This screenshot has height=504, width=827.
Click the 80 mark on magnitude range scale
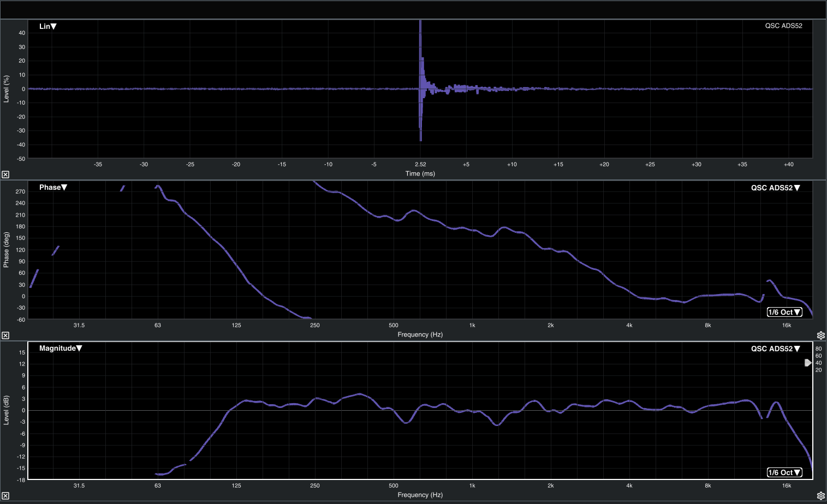tap(818, 349)
